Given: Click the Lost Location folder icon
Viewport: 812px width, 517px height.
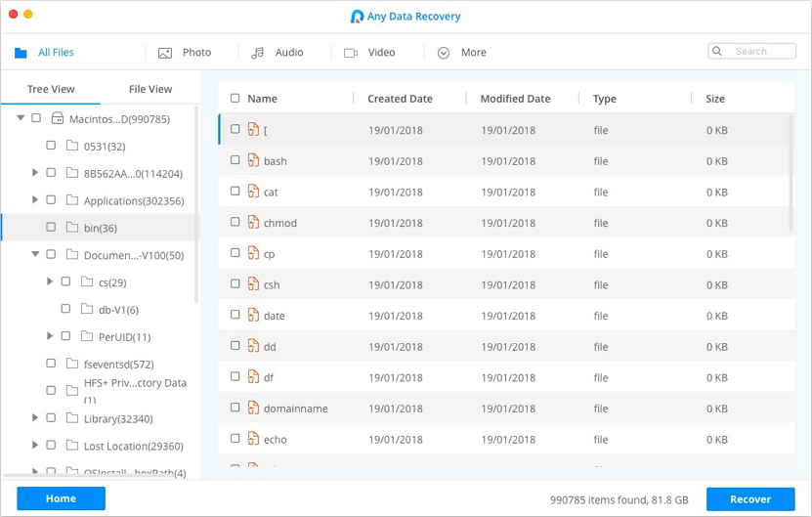Looking at the screenshot, I should pos(72,445).
